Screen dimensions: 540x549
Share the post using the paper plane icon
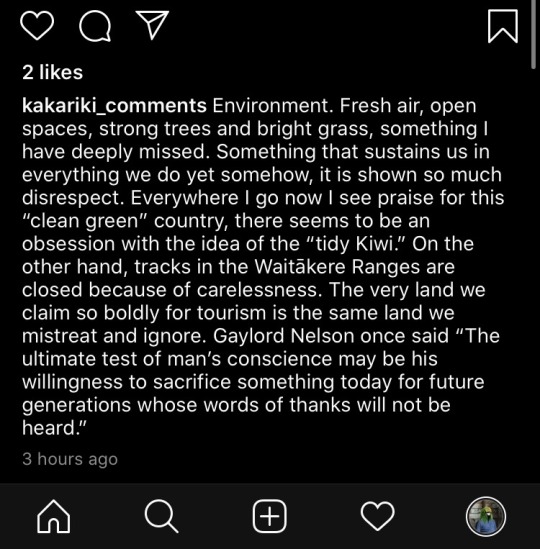point(152,25)
